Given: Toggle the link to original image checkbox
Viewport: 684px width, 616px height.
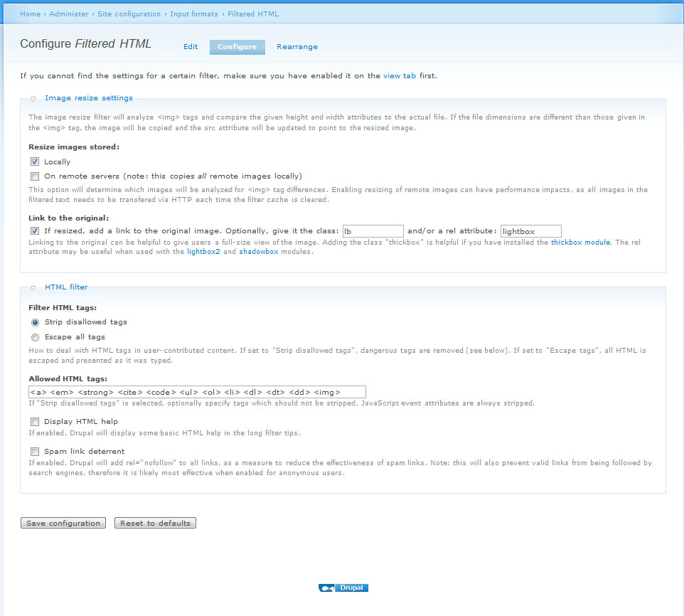Looking at the screenshot, I should (35, 230).
